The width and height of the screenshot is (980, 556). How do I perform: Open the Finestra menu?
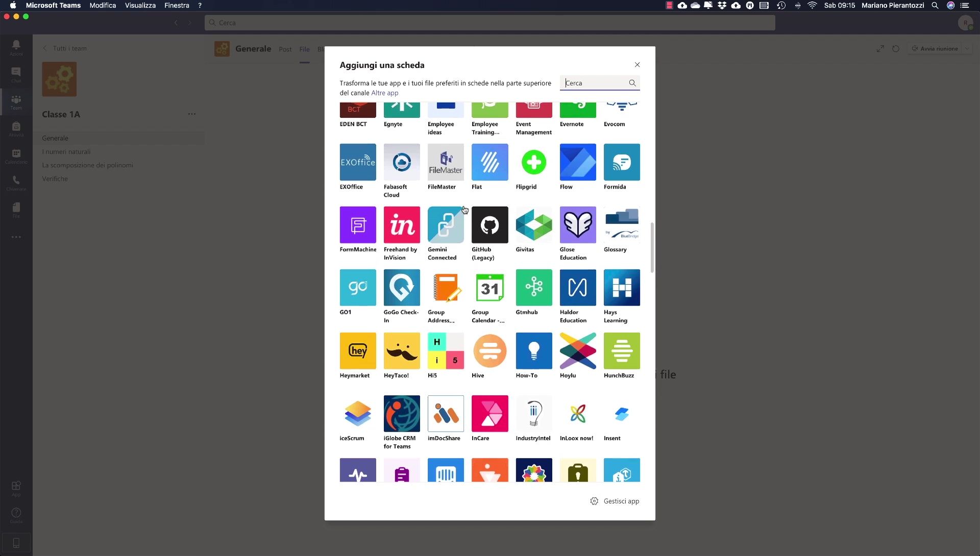[x=177, y=5]
